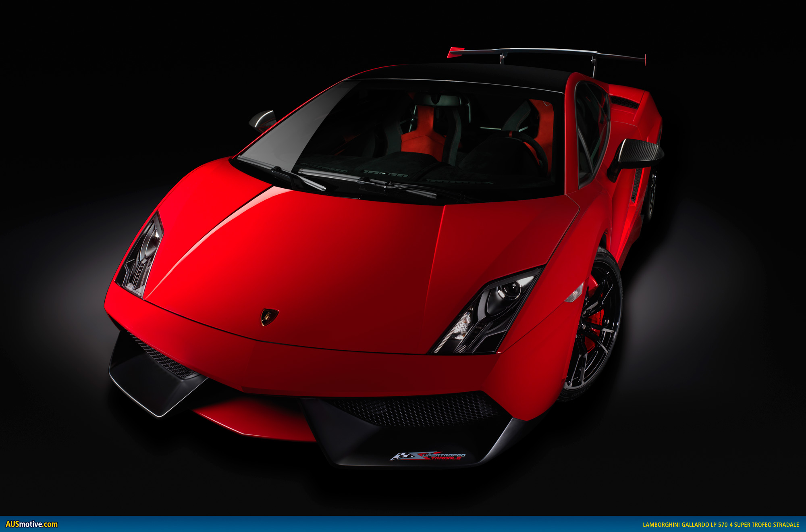Screen dimensions: 806x532
Task: Click the orange side marker light on the fender
Action: click(575, 293)
